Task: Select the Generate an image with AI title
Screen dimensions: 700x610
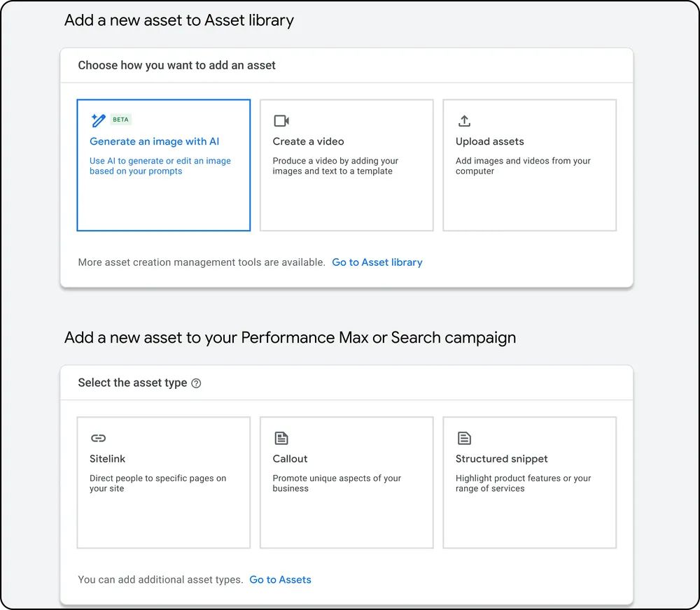Action: click(x=154, y=141)
